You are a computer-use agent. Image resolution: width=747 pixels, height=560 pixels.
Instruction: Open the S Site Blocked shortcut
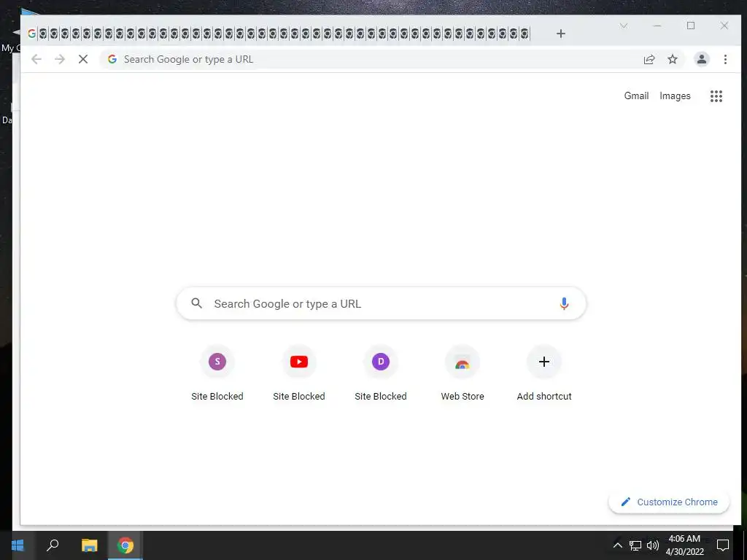pos(217,374)
